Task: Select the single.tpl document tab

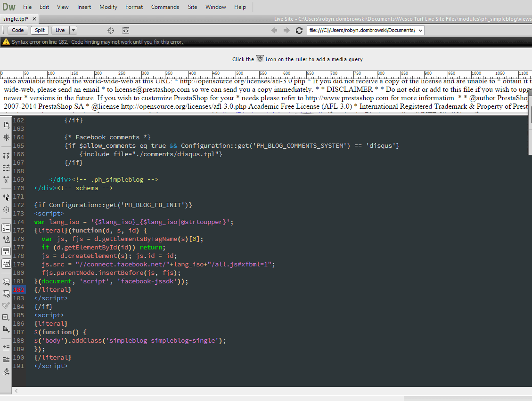Action: coord(16,19)
